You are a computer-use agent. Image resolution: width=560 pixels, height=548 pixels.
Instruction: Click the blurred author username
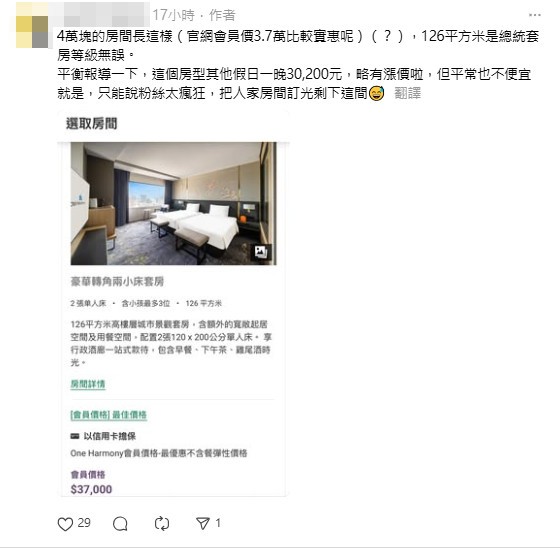101,14
